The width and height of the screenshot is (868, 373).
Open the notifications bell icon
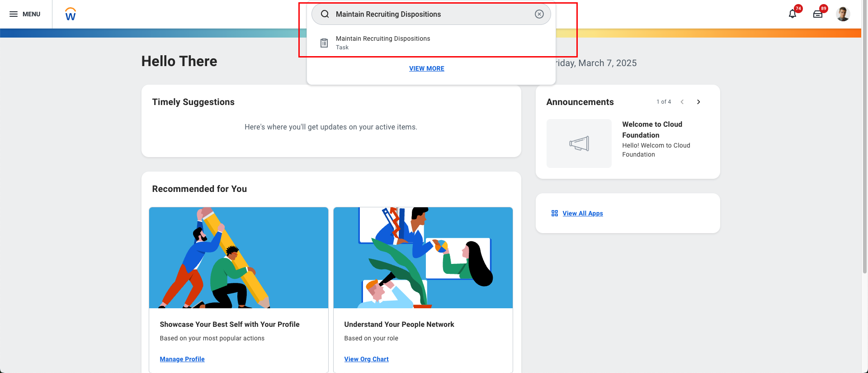coord(793,14)
